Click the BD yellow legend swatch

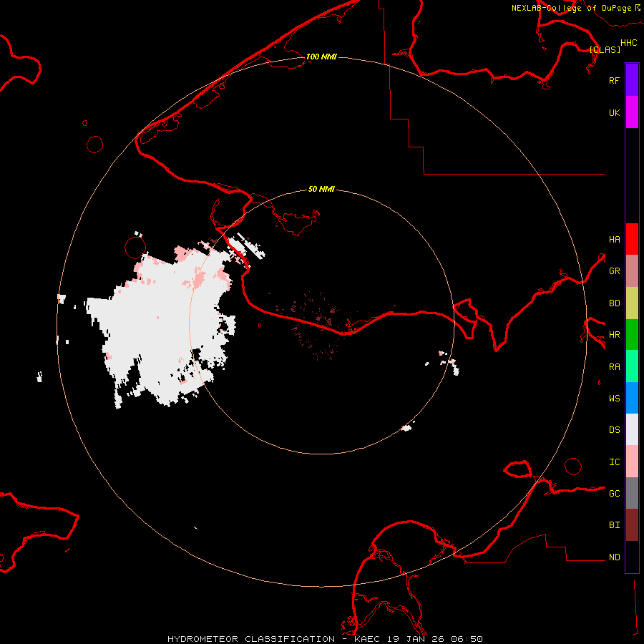coord(632,303)
